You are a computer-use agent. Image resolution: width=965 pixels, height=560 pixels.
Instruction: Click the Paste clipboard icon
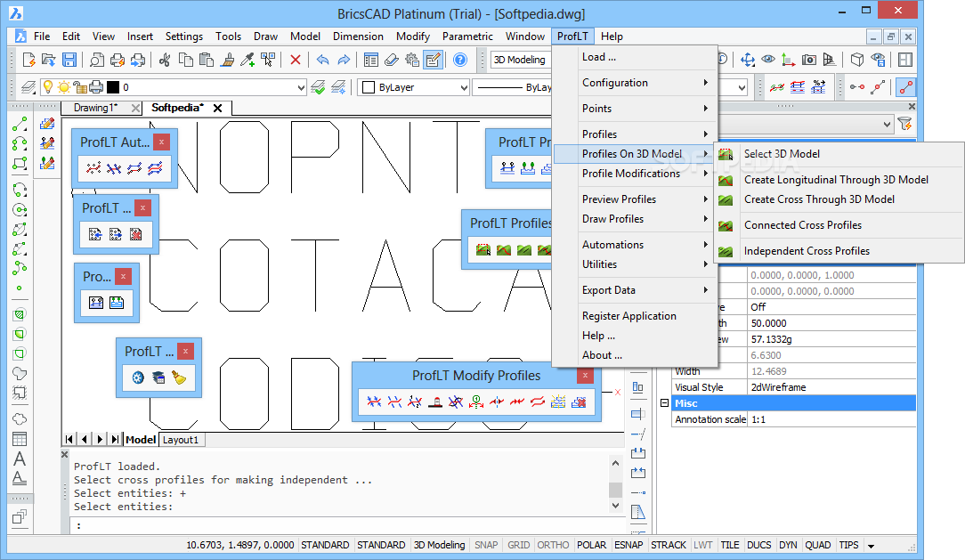coord(207,60)
